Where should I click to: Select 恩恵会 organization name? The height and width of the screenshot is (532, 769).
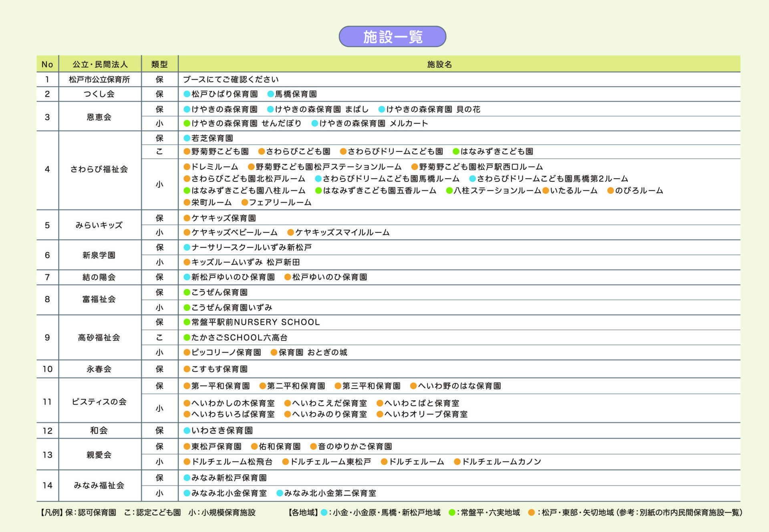[99, 117]
